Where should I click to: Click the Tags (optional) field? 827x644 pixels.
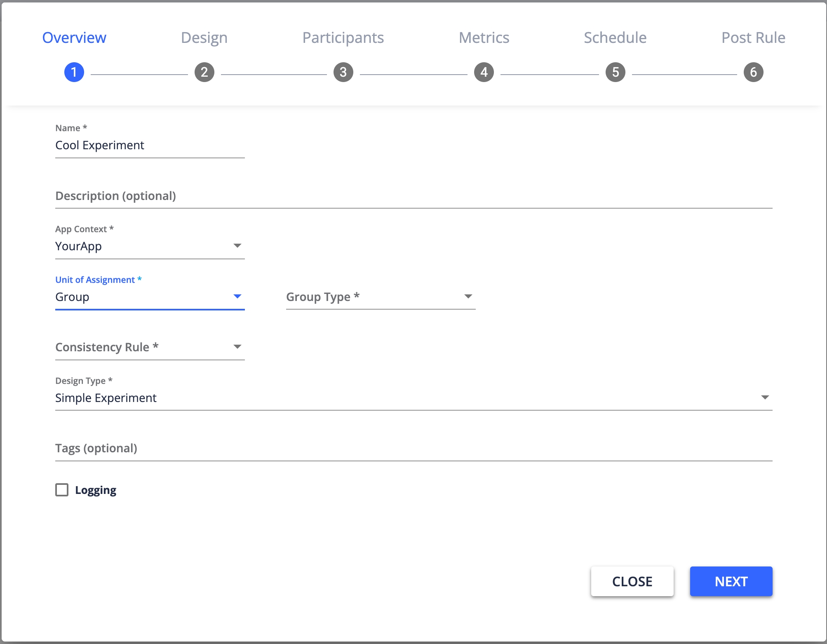(x=413, y=449)
